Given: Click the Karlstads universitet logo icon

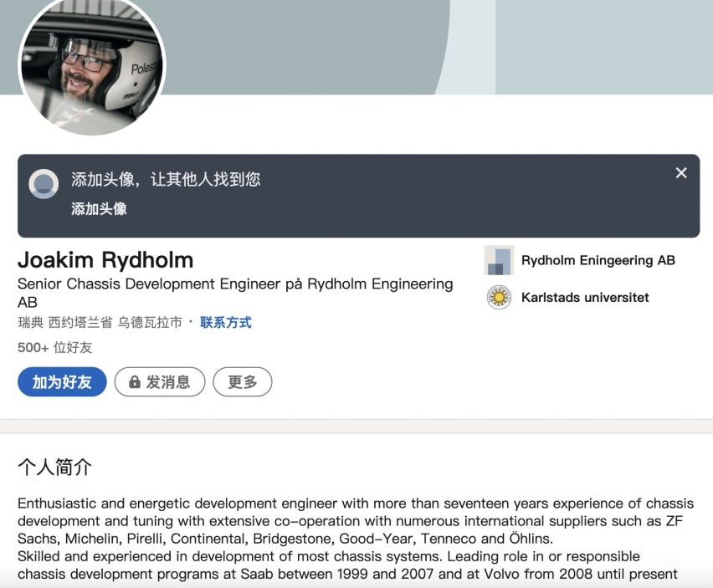Looking at the screenshot, I should (x=499, y=298).
